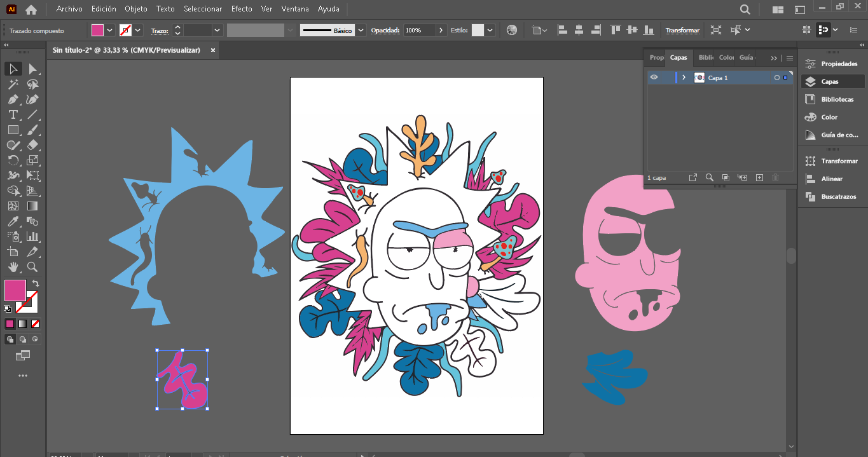This screenshot has width=868, height=457.
Task: Open the Ventana menu
Action: 295,9
